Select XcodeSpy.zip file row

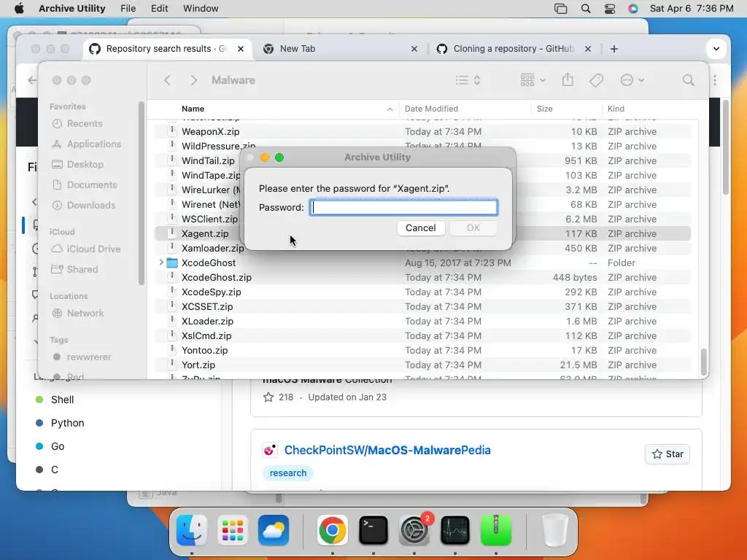(x=422, y=292)
